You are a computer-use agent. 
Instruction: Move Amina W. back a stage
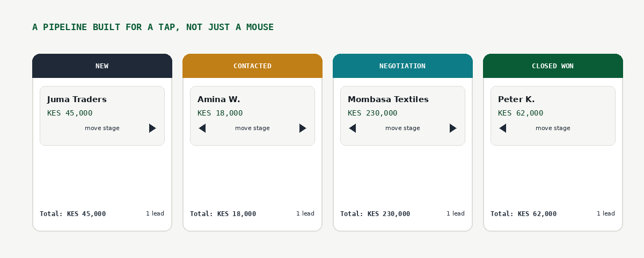202,128
